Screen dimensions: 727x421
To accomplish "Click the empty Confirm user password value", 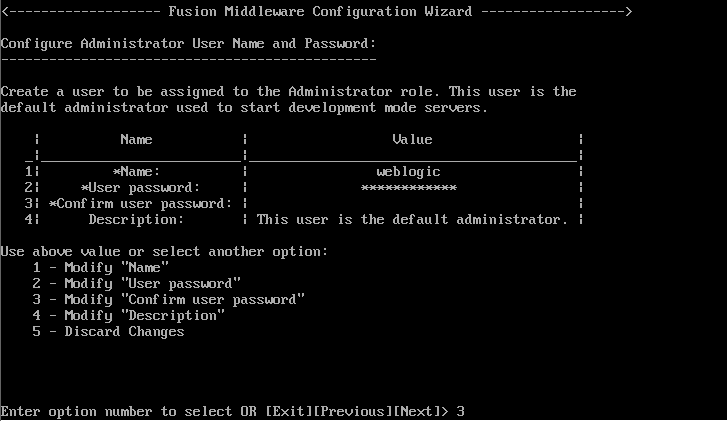I will 412,204.
